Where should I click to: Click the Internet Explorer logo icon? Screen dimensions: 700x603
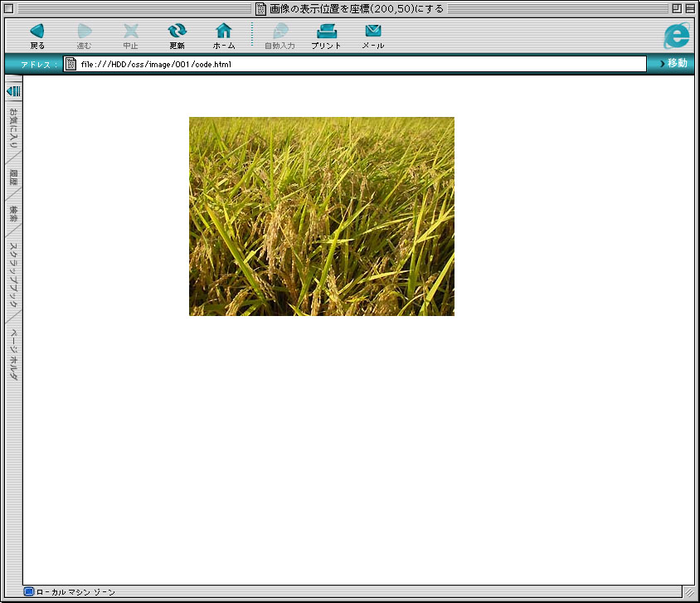click(676, 36)
